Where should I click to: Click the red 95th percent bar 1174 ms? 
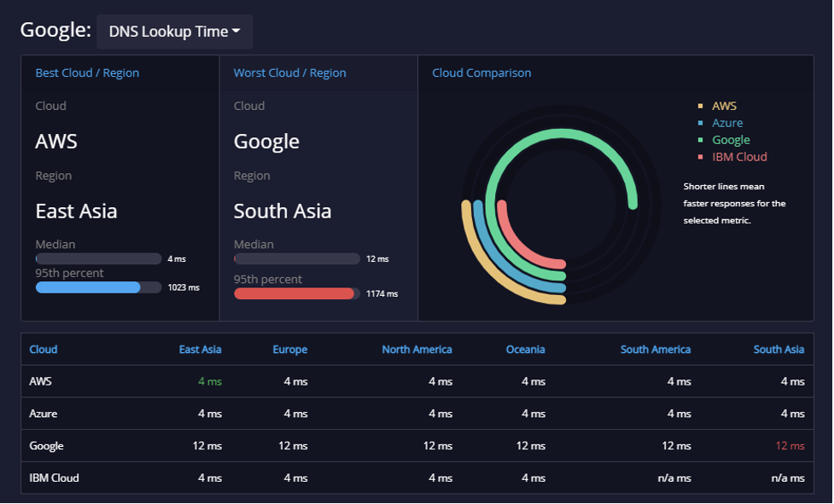295,293
